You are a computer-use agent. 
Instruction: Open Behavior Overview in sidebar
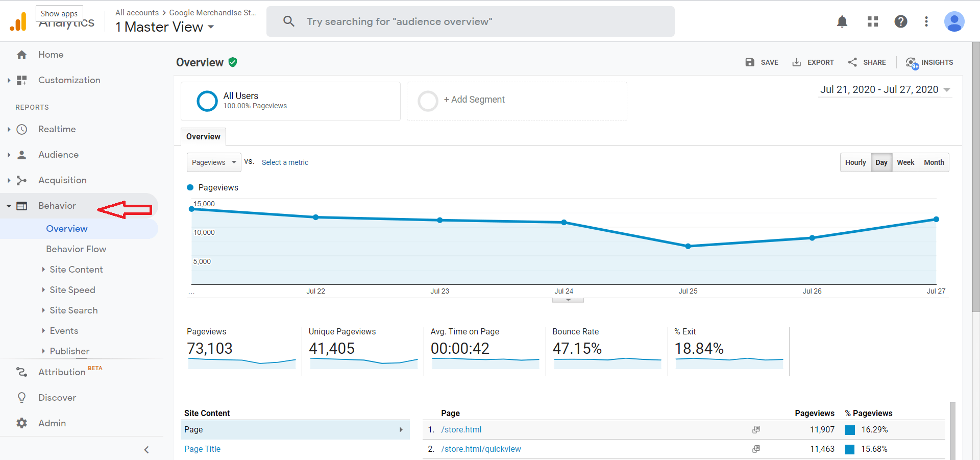(x=67, y=229)
